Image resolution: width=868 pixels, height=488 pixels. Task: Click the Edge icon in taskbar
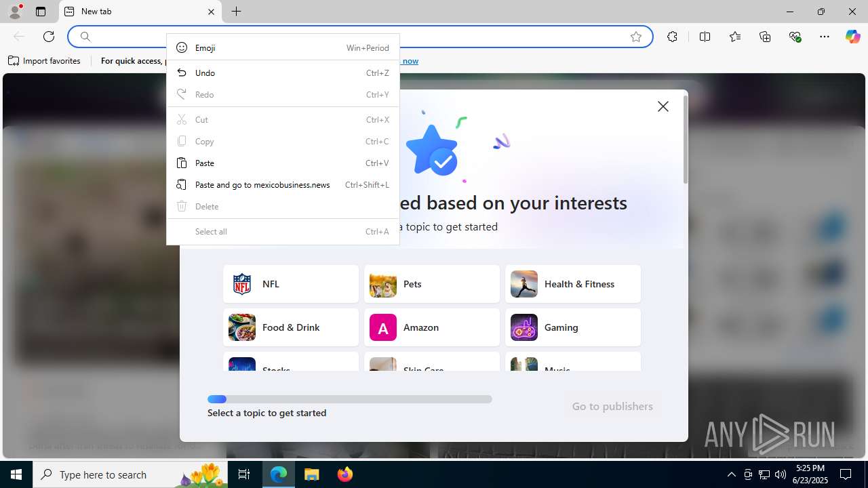point(279,474)
